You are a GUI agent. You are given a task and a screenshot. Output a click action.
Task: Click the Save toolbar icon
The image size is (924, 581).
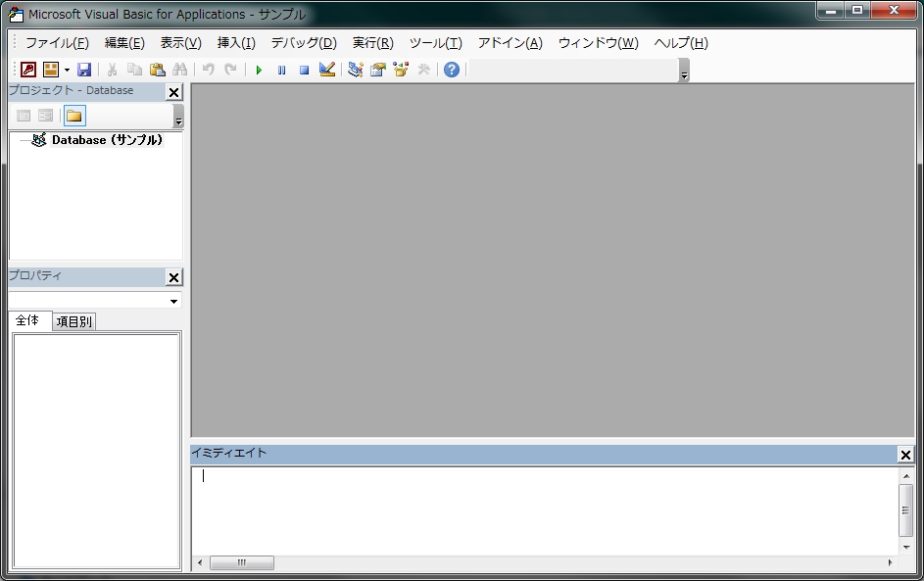pos(84,70)
